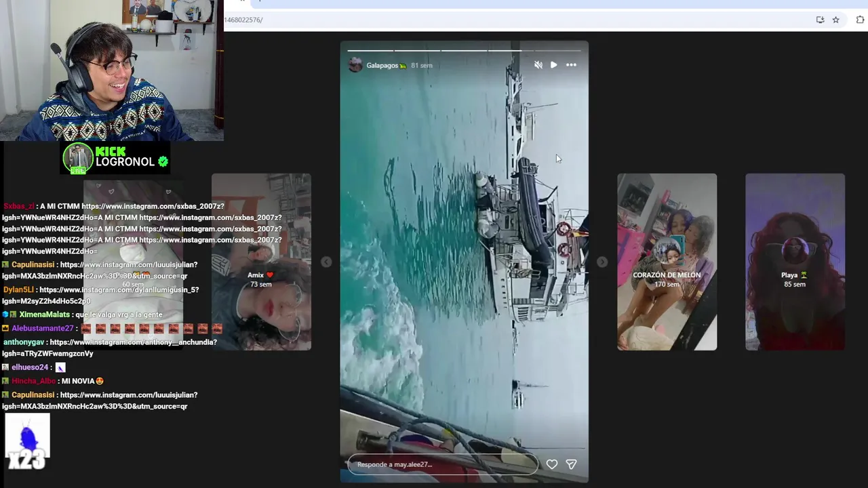868x488 pixels.
Task: Click chat username elhueso24
Action: (31, 367)
